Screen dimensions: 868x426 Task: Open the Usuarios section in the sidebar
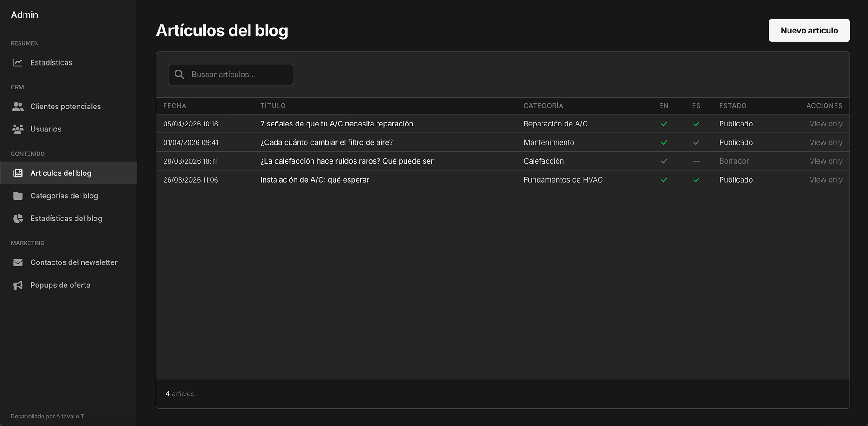point(46,129)
